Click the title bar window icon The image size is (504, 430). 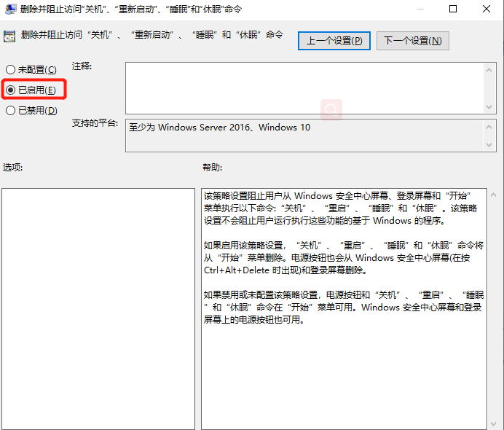pyautogui.click(x=11, y=9)
